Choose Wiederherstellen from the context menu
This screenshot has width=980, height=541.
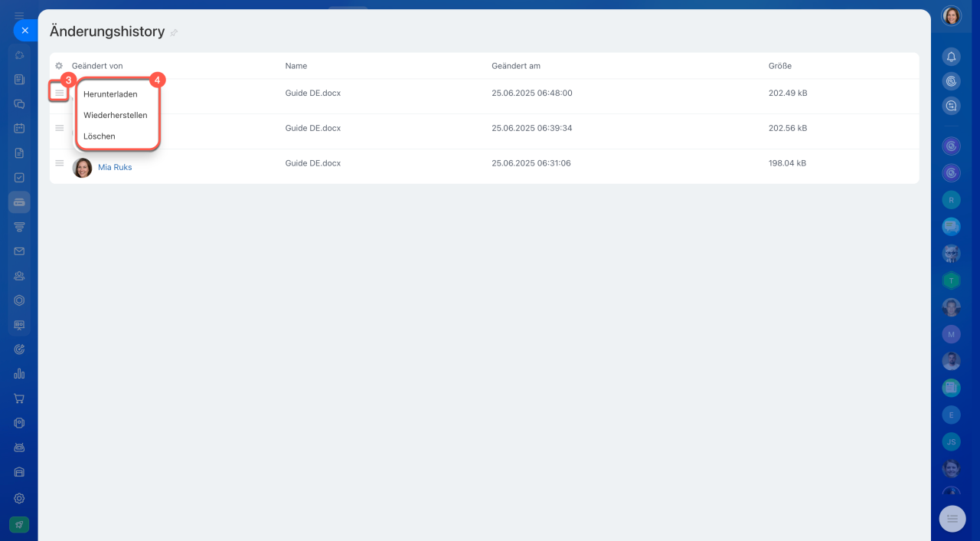[x=115, y=115]
